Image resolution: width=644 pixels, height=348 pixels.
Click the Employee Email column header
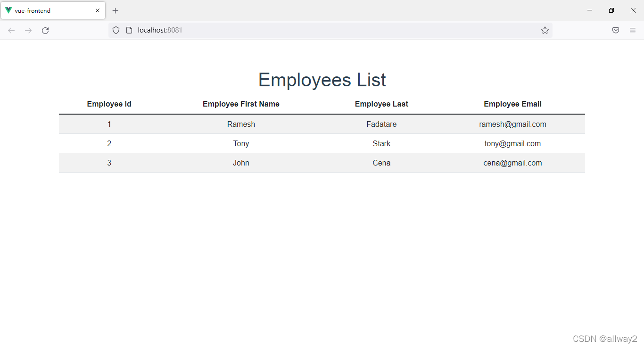click(512, 104)
